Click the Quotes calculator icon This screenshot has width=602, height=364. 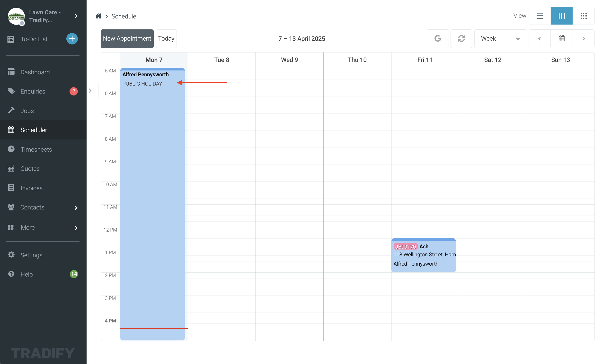point(11,168)
